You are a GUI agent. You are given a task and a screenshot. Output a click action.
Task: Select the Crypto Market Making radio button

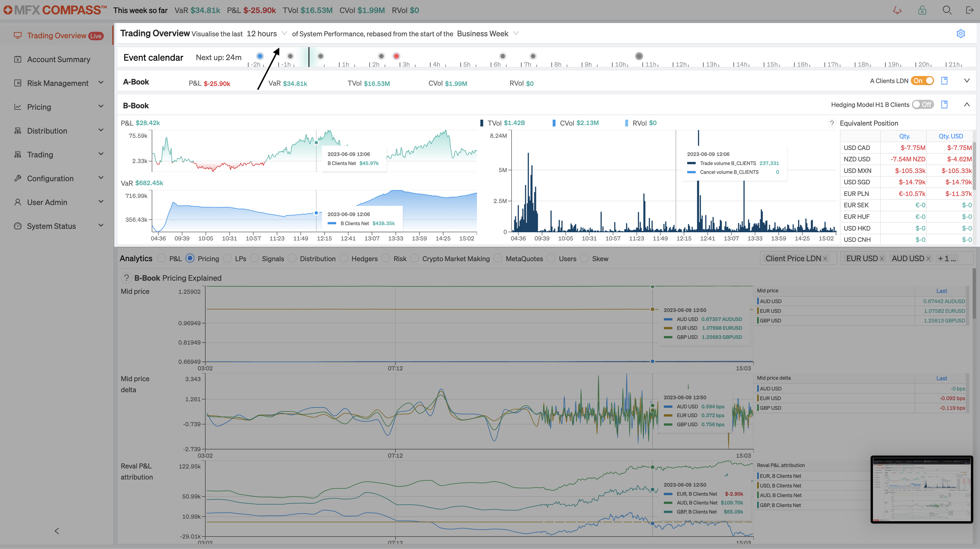pos(415,258)
